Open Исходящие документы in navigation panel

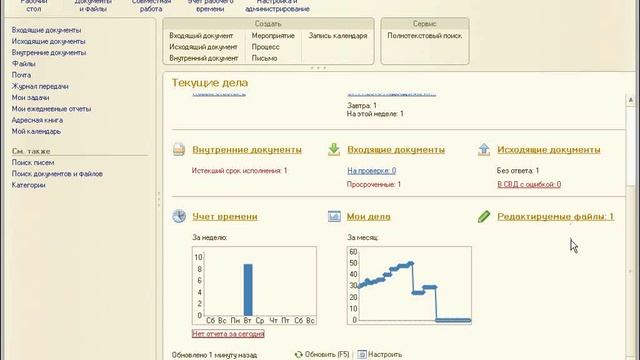tap(48, 42)
